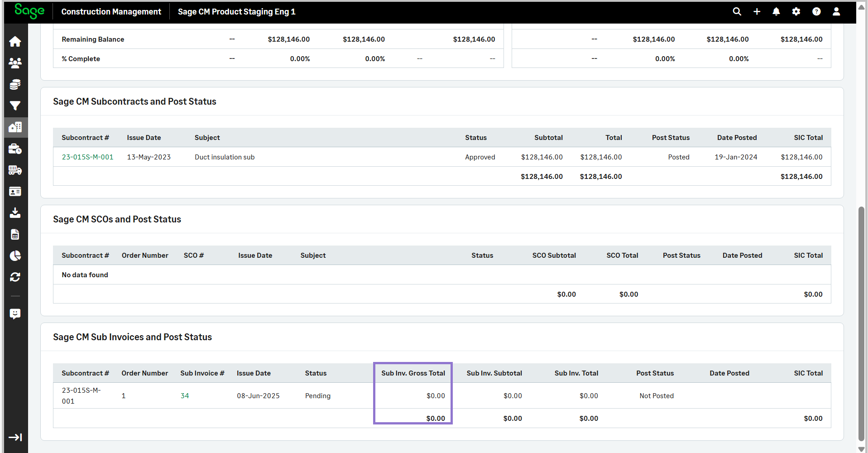Click Subject header in Subcontracts table
868x453 pixels.
coord(207,138)
